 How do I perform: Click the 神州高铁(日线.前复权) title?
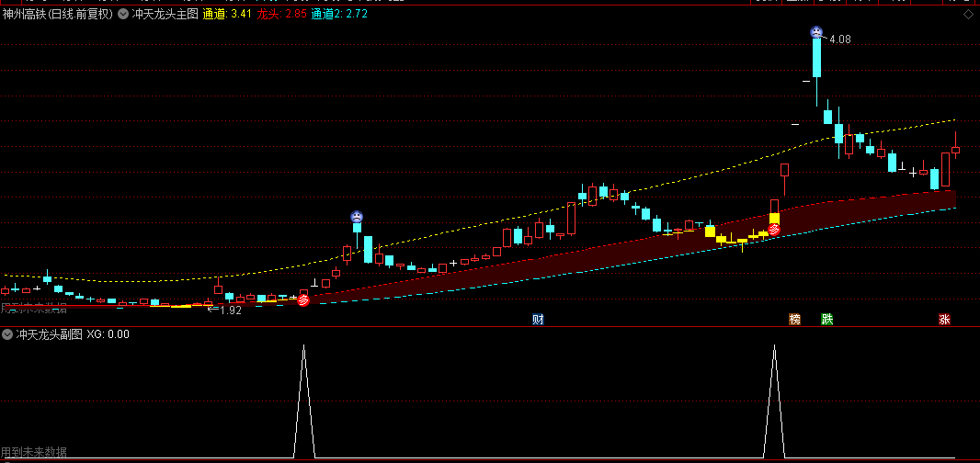(58, 14)
